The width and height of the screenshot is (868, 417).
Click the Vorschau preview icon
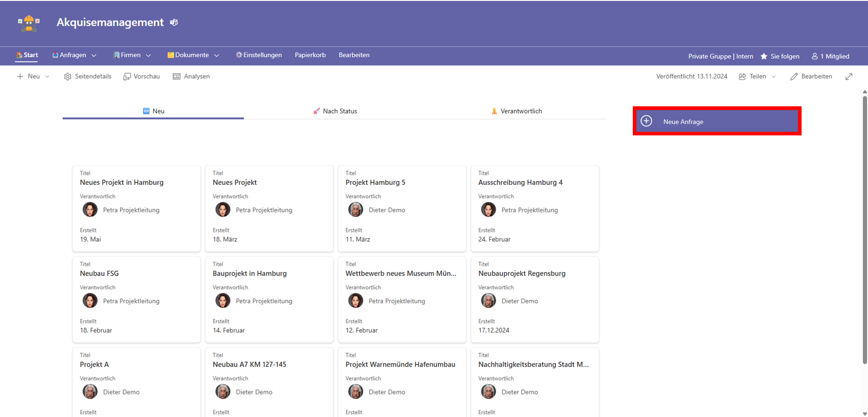tap(127, 77)
